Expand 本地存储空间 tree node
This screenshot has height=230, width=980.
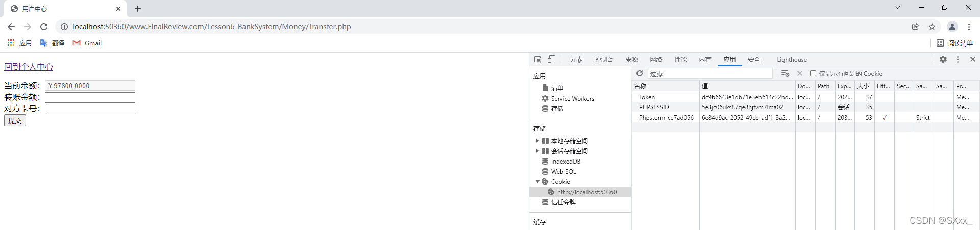pyautogui.click(x=537, y=141)
